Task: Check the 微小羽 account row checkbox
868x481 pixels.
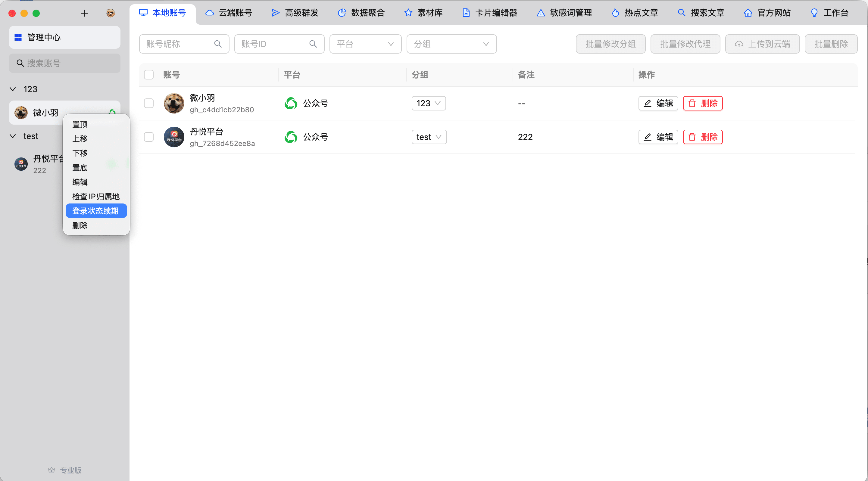Action: (x=148, y=103)
